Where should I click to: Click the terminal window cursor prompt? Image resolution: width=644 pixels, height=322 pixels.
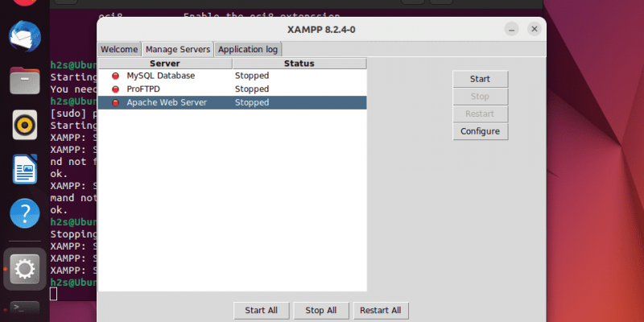click(53, 294)
